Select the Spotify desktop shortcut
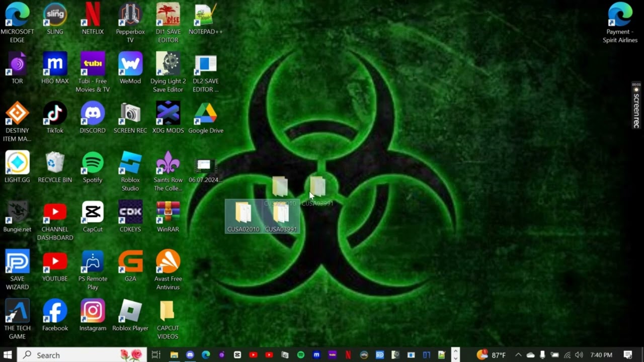 pyautogui.click(x=93, y=167)
